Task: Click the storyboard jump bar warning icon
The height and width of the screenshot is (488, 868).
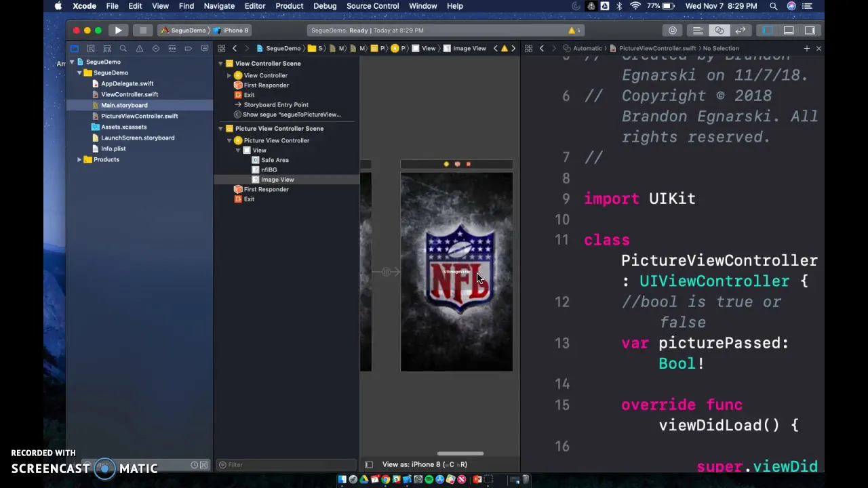Action: 504,48
